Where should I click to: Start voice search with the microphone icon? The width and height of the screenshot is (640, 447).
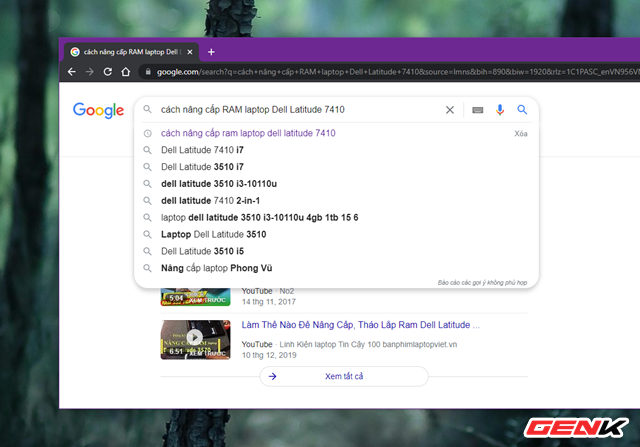click(500, 110)
